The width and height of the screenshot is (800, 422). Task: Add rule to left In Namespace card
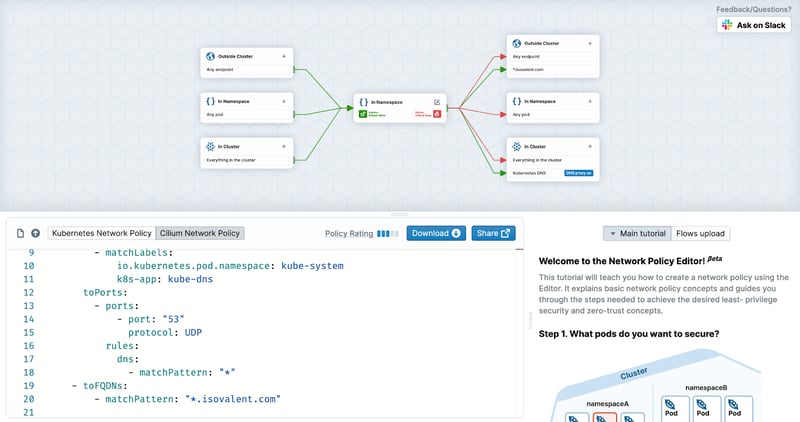tap(284, 102)
